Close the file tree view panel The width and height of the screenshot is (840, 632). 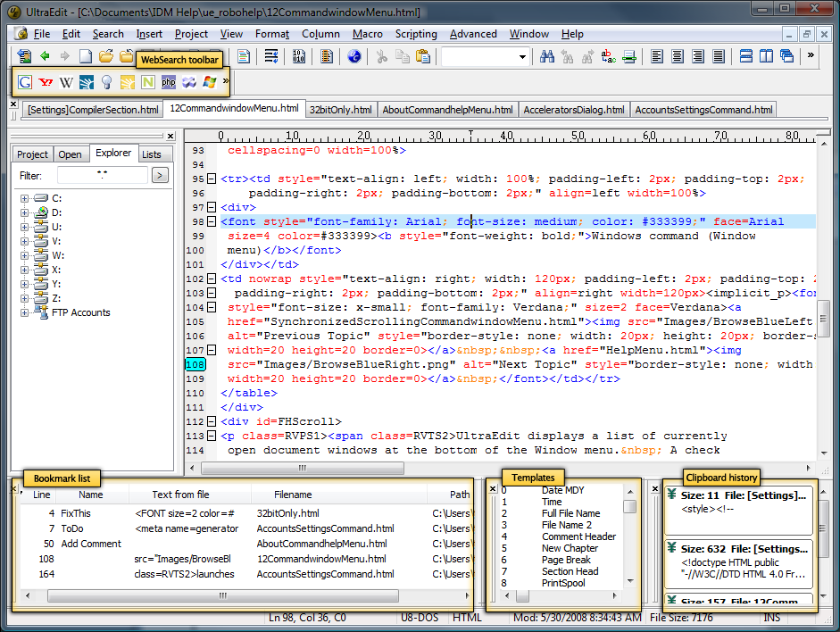pyautogui.click(x=170, y=136)
